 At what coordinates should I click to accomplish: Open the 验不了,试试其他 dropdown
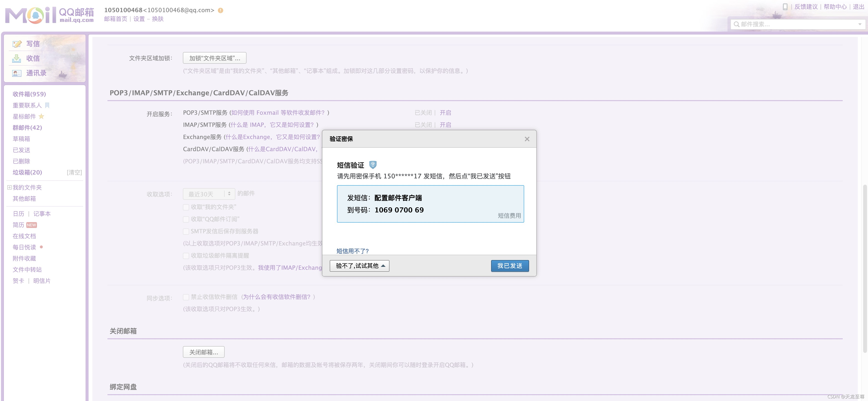pos(359,266)
